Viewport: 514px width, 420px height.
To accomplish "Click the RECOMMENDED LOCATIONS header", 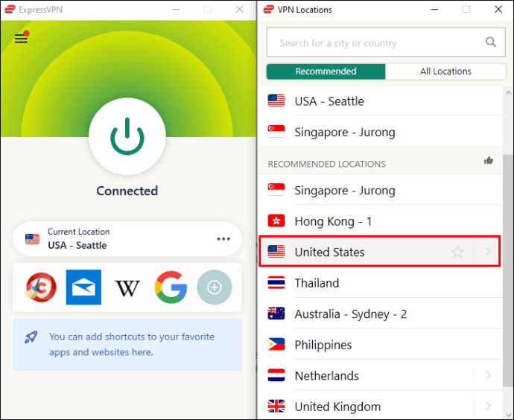I will (x=327, y=164).
